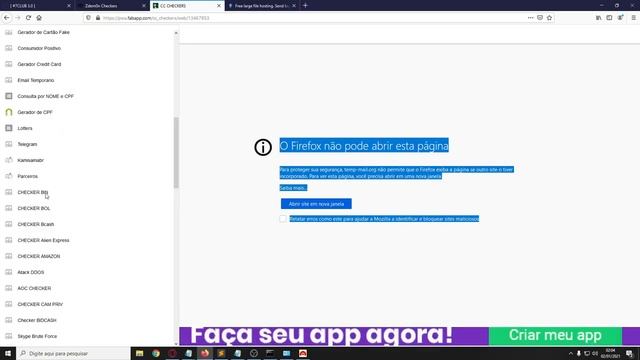The height and width of the screenshot is (360, 640).
Task: Reload the page with refresh icon
Action: pyautogui.click(x=28, y=18)
